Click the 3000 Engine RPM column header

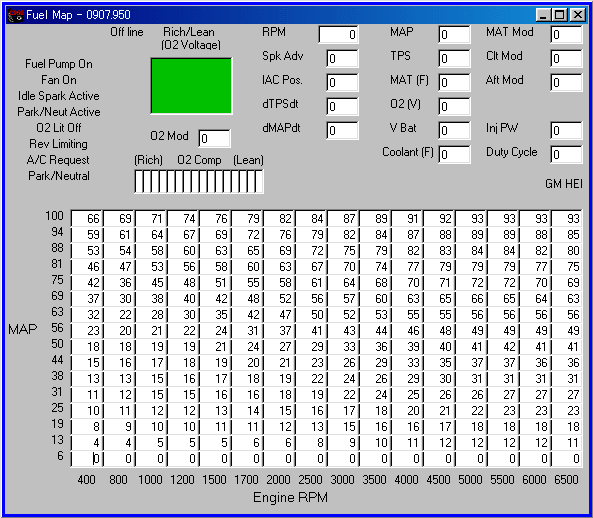(342, 479)
